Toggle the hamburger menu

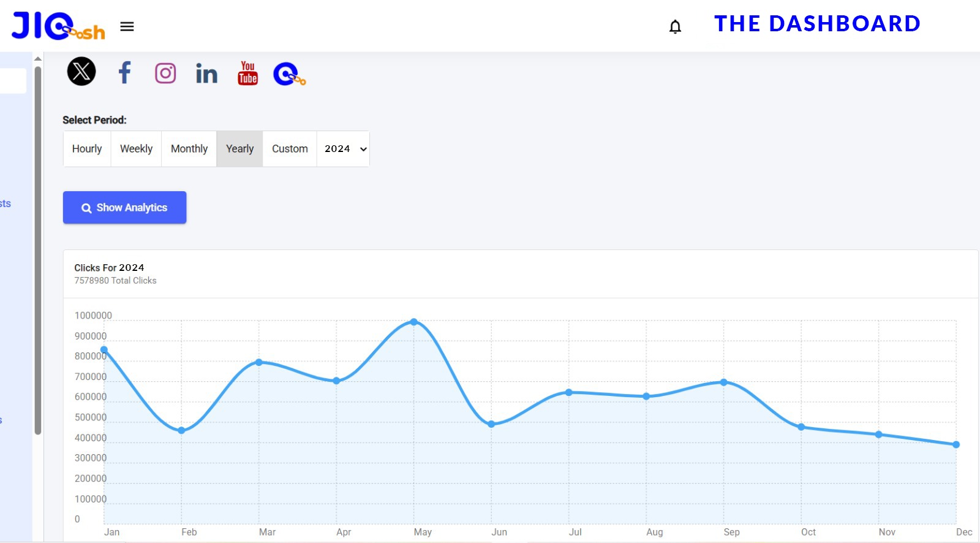tap(127, 26)
